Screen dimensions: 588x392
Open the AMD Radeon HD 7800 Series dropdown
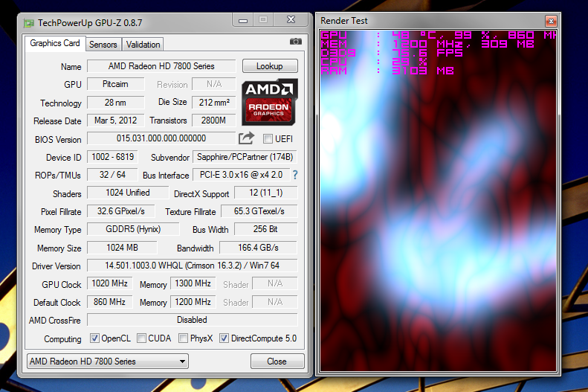[x=108, y=362]
